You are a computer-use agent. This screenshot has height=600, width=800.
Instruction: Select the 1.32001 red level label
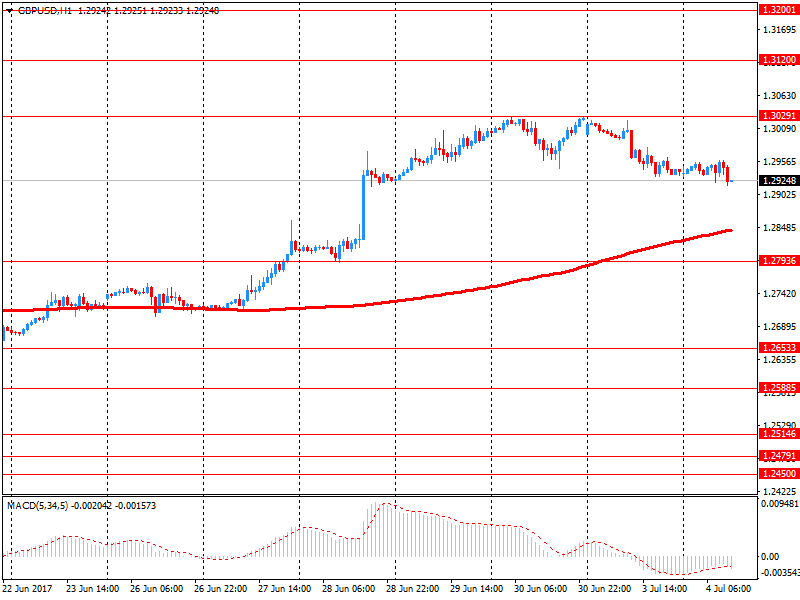pos(779,10)
